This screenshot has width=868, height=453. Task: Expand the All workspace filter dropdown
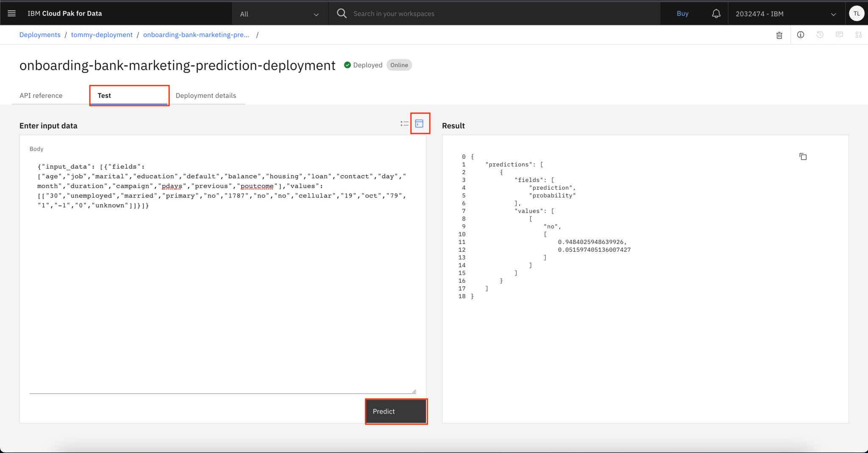(x=280, y=14)
